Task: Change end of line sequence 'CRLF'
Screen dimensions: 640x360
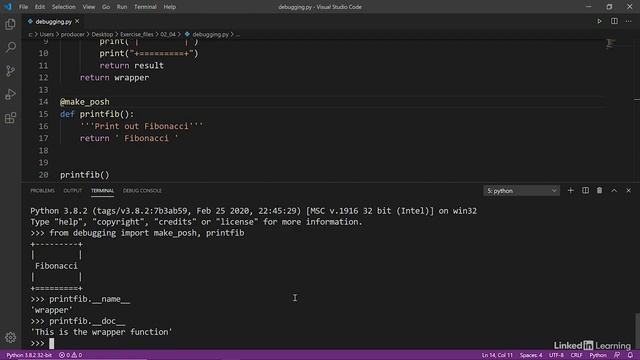Action: point(576,355)
